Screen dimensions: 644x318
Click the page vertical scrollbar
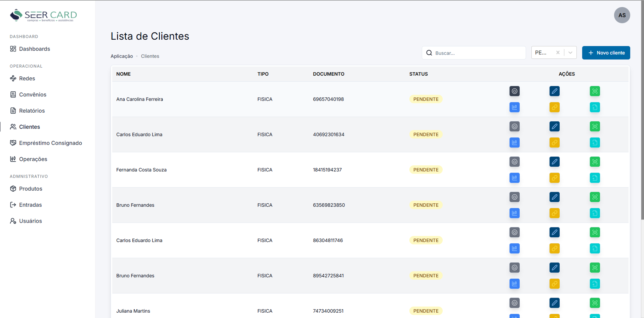[x=642, y=134]
